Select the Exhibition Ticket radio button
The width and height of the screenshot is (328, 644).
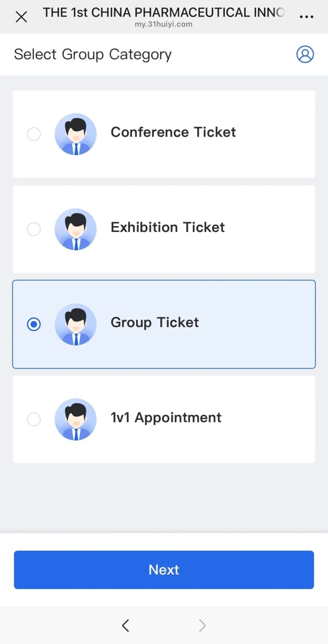point(34,229)
